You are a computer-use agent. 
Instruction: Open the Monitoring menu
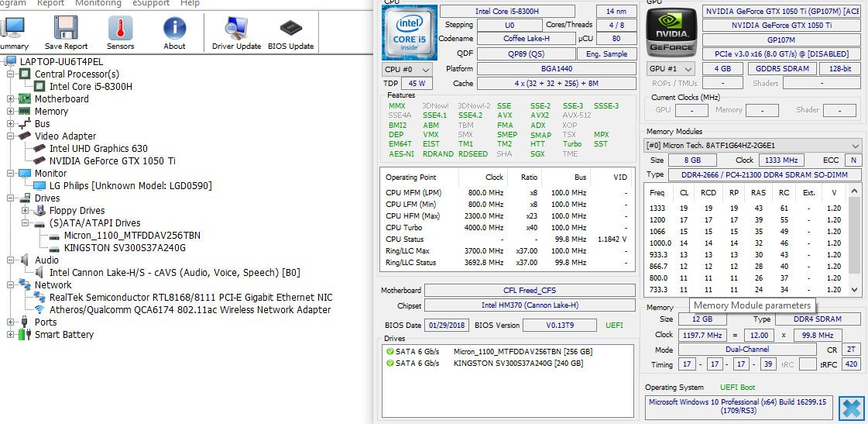(x=98, y=3)
